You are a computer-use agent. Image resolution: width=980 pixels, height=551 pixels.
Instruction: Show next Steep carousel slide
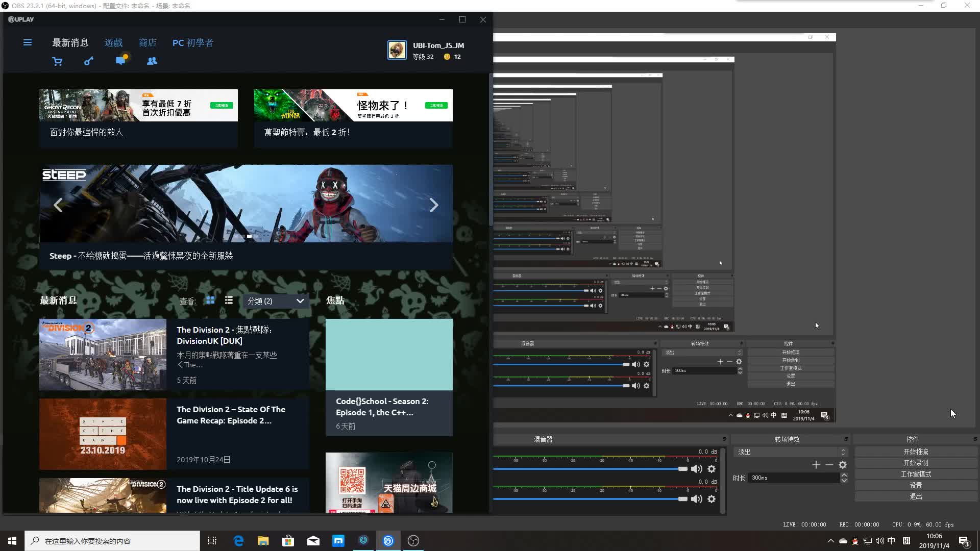tap(434, 205)
